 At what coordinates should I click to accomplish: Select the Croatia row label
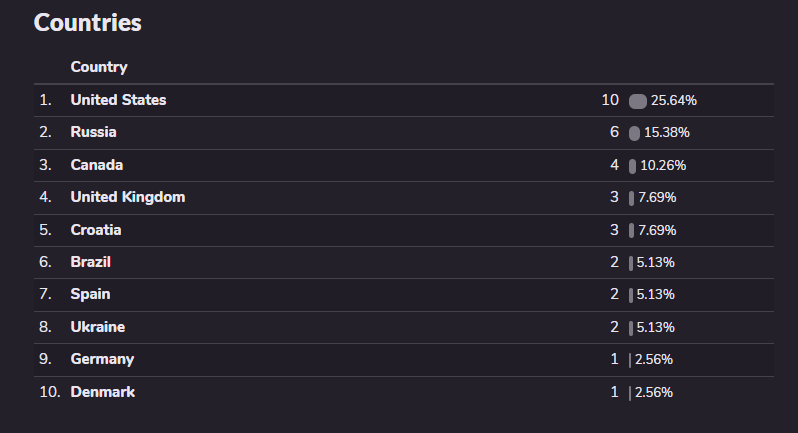(x=96, y=230)
